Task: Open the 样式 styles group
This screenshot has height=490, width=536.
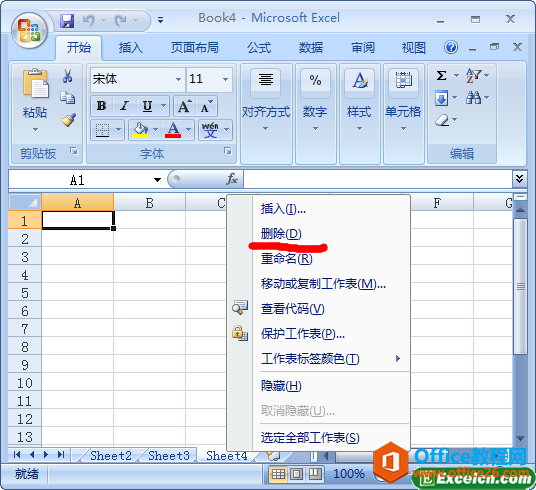Action: [x=359, y=114]
